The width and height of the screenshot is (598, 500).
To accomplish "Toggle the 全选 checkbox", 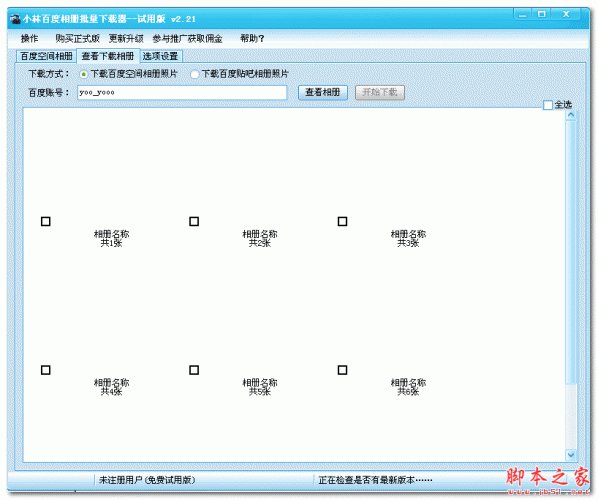I will coord(548,105).
